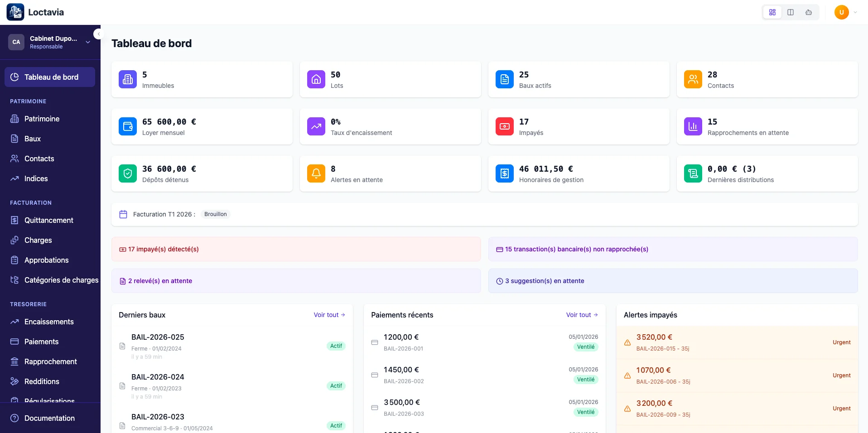Go to Rapprochement in the sidebar
The height and width of the screenshot is (433, 868).
pos(50,361)
